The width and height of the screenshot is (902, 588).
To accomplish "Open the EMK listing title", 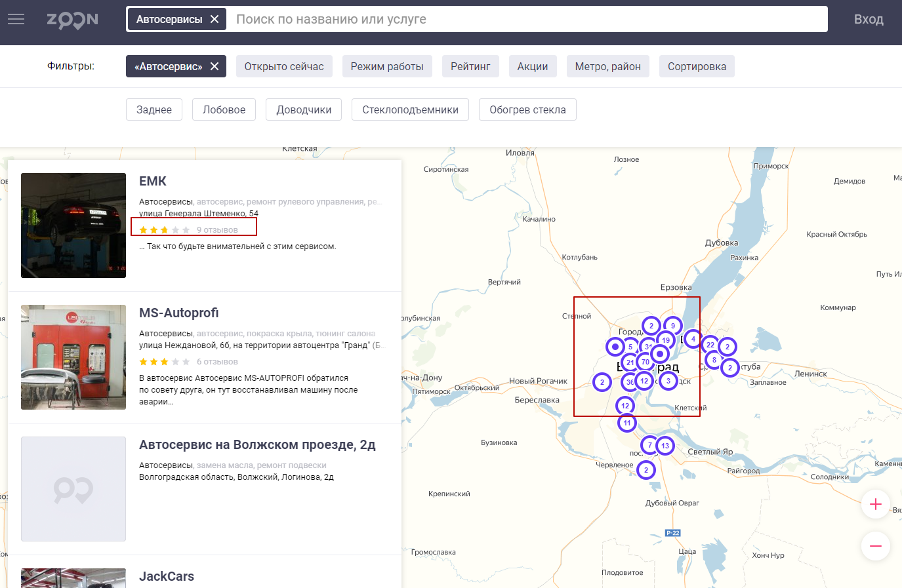I will (154, 181).
